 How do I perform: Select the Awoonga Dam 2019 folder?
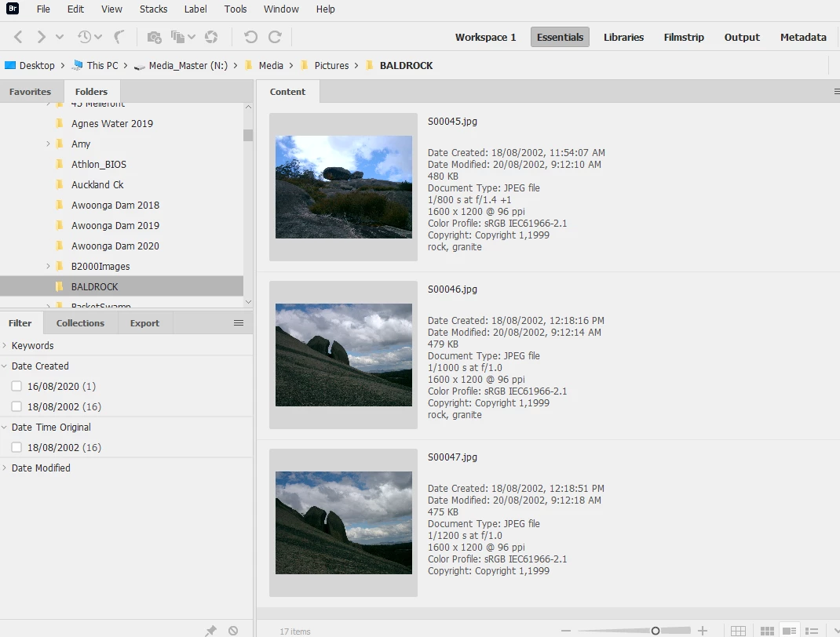115,225
